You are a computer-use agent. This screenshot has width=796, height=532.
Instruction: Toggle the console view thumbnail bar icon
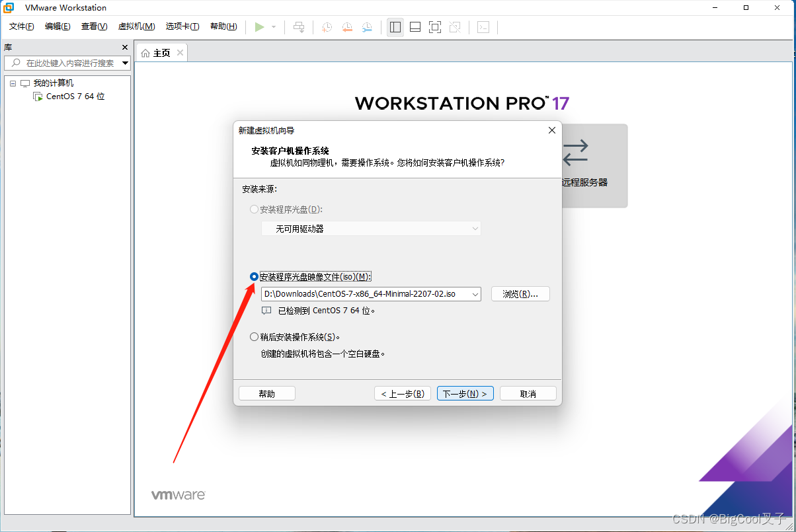415,27
